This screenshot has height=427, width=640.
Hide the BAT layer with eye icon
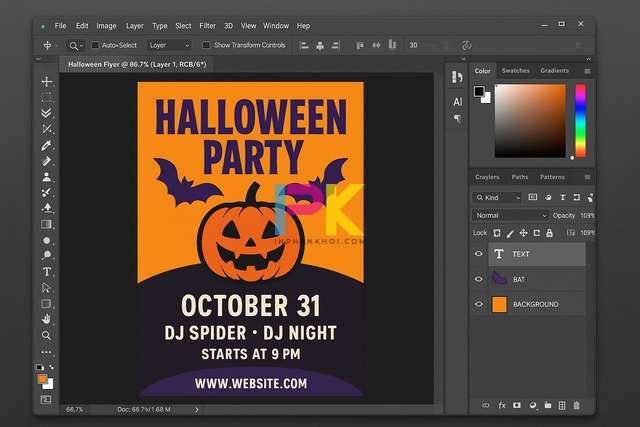(x=479, y=280)
